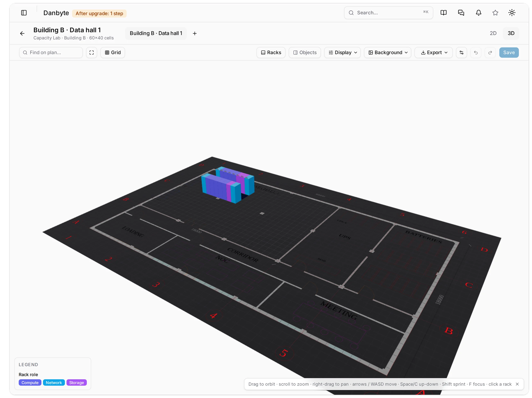Click the star favorite icon
Screen dimensions: 532x398
click(x=495, y=13)
